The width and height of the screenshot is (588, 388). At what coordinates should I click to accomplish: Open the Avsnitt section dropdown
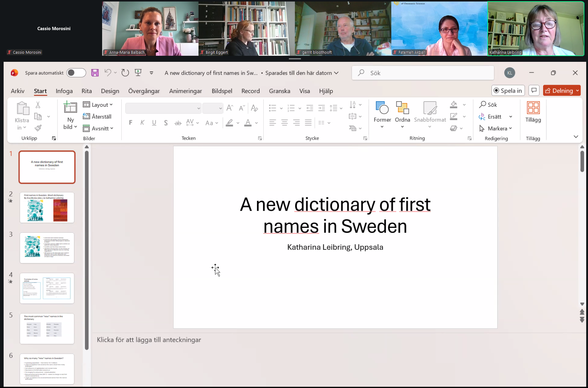(98, 128)
